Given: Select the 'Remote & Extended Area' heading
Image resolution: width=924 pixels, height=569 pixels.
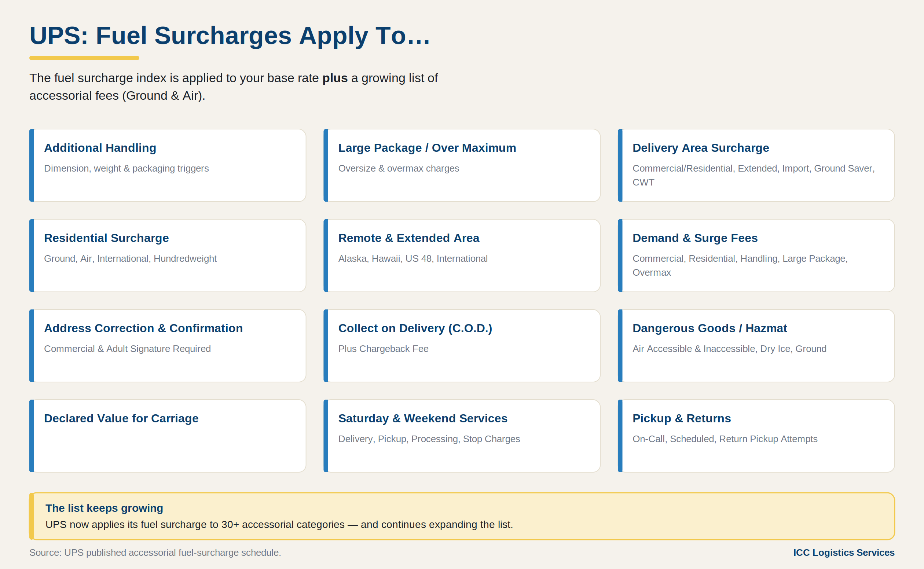Looking at the screenshot, I should tap(409, 238).
